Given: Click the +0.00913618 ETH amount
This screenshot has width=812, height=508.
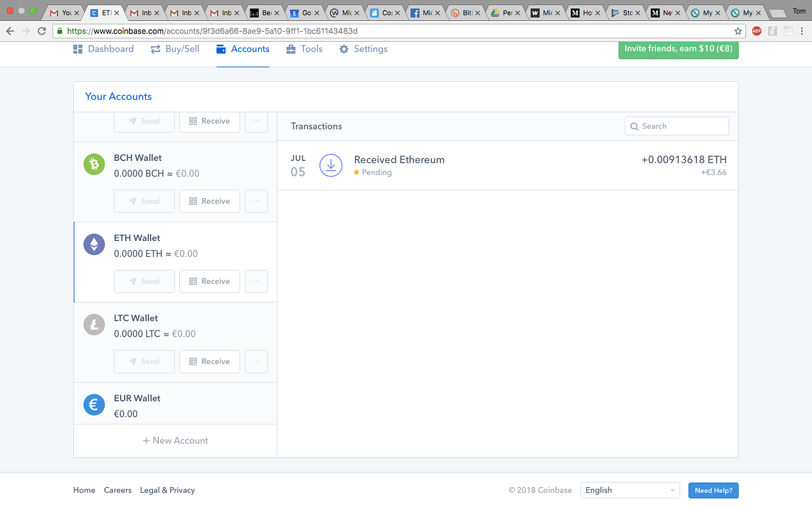Looking at the screenshot, I should [684, 160].
